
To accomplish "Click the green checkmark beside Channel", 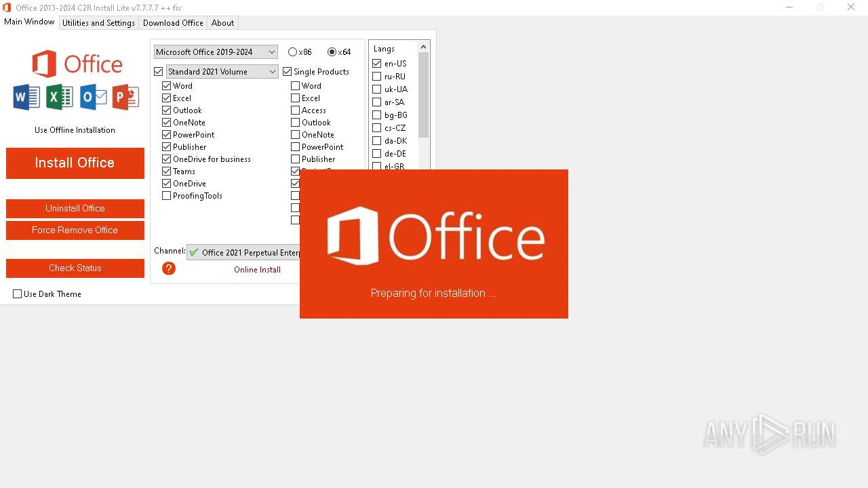I will point(194,252).
